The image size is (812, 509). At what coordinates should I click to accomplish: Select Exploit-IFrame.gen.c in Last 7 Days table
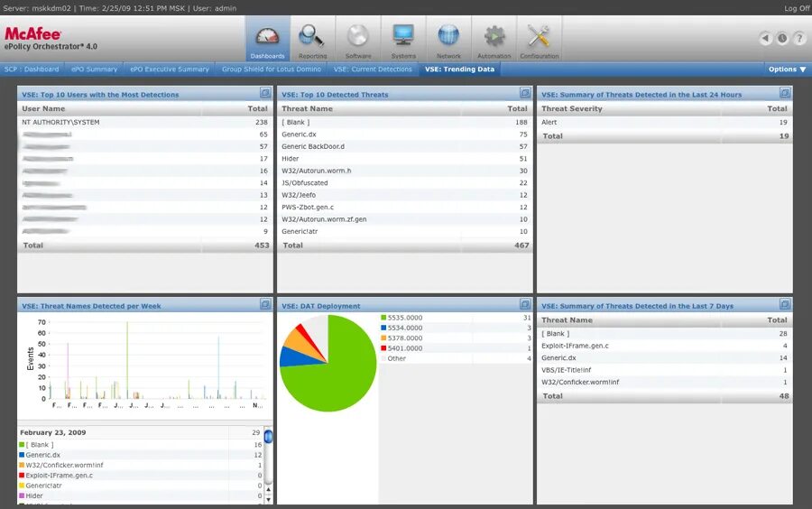665,346
